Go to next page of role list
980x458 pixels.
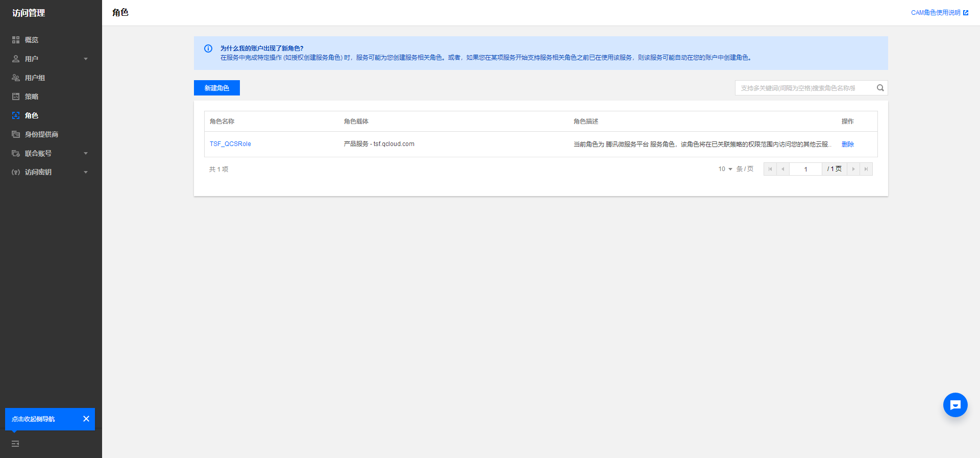(853, 169)
